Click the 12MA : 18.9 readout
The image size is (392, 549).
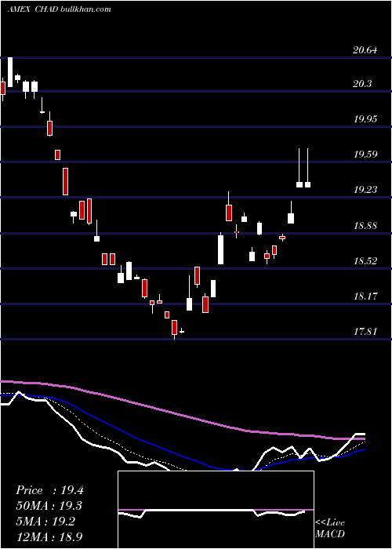click(x=49, y=537)
